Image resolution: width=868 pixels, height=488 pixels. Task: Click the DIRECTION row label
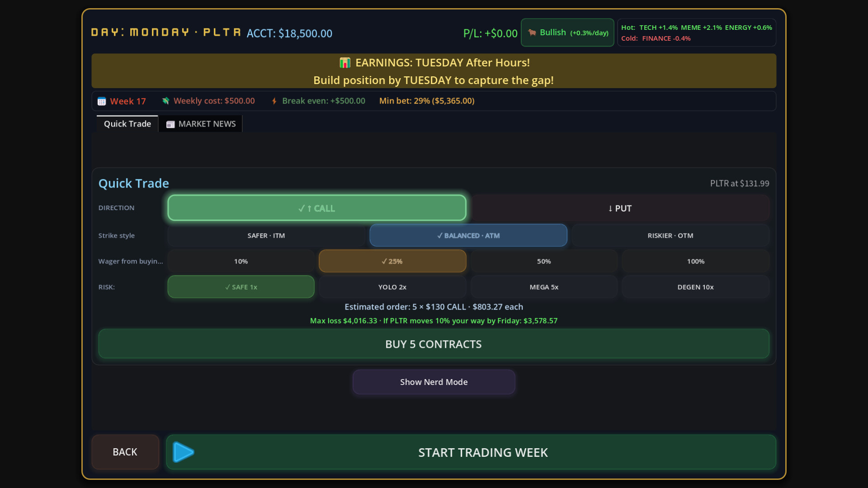click(x=116, y=208)
